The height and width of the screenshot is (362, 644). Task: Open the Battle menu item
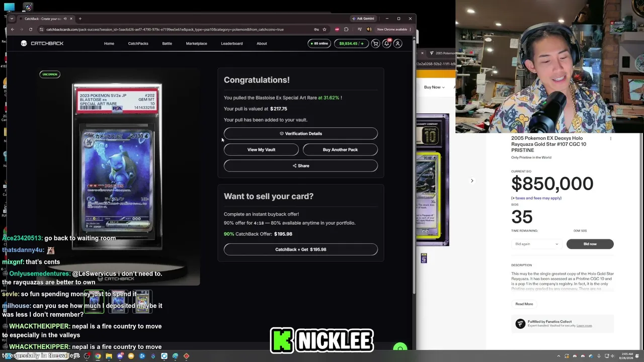[x=167, y=44]
